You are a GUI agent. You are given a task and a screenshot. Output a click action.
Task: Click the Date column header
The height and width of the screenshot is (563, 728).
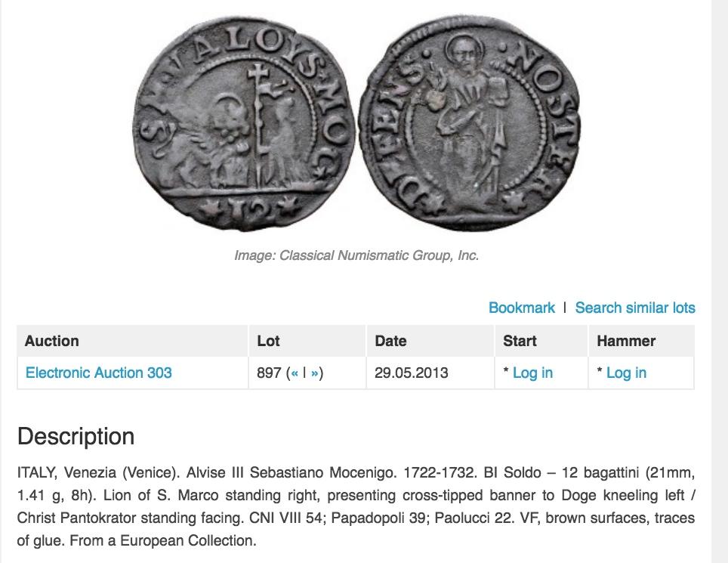click(x=390, y=341)
